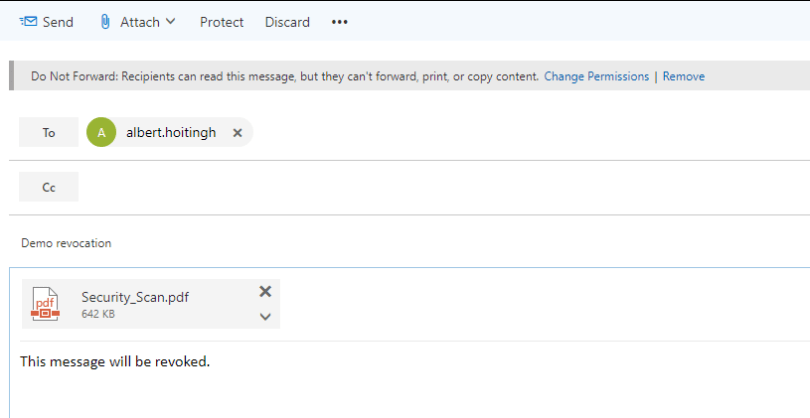Discard the draft message

click(x=287, y=22)
